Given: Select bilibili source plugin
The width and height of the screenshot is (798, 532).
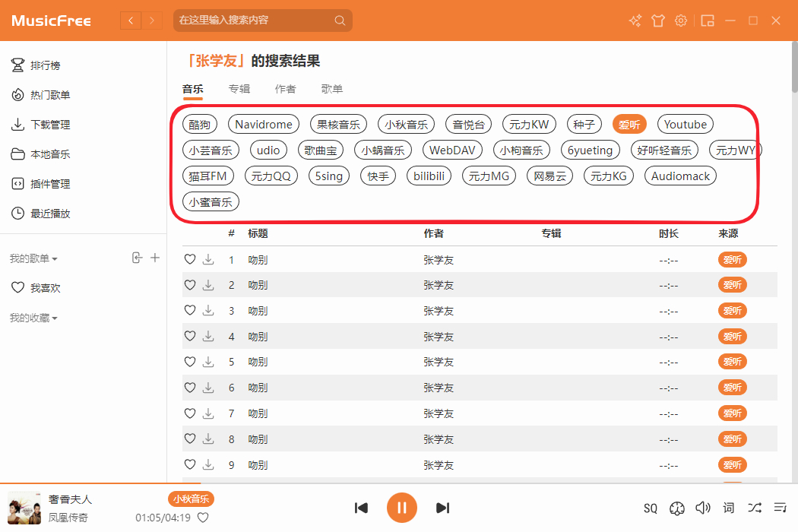Looking at the screenshot, I should click(x=429, y=176).
